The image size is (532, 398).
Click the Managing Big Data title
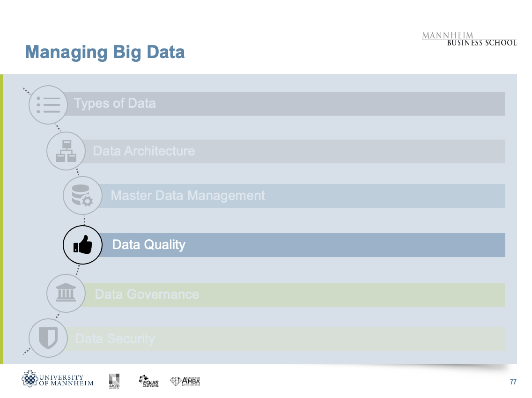[x=105, y=52]
